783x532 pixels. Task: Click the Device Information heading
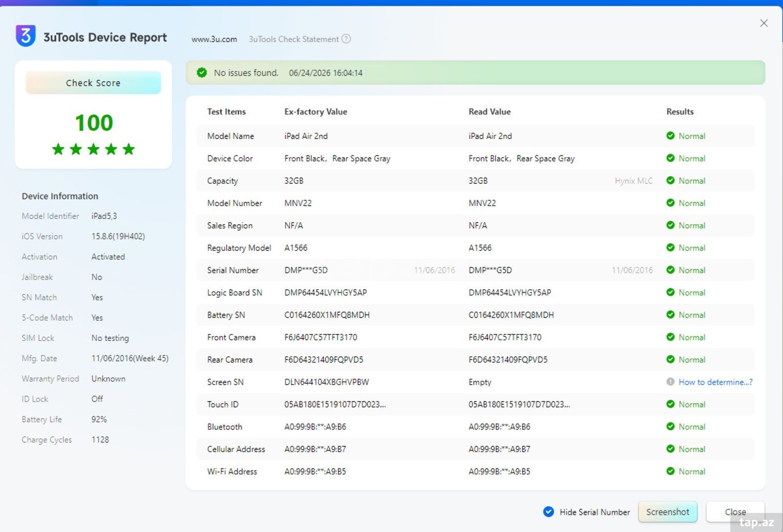tap(60, 196)
